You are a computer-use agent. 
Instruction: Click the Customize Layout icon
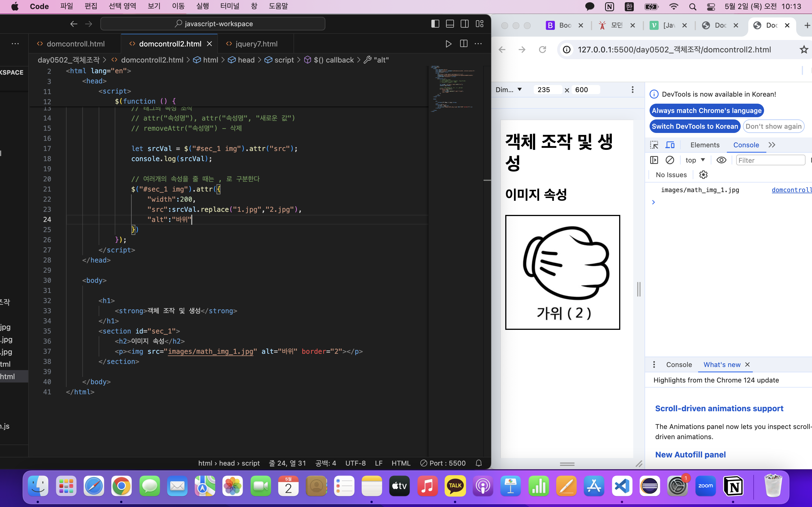[x=480, y=24]
